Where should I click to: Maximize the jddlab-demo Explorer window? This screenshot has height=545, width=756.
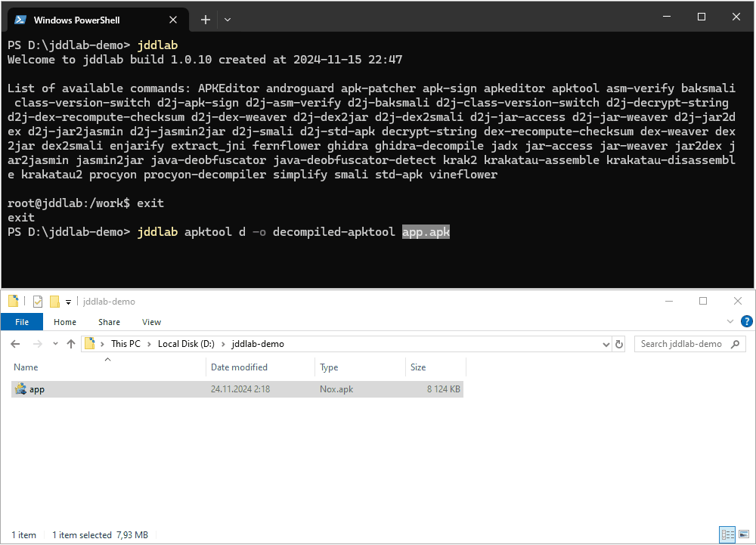(x=703, y=301)
